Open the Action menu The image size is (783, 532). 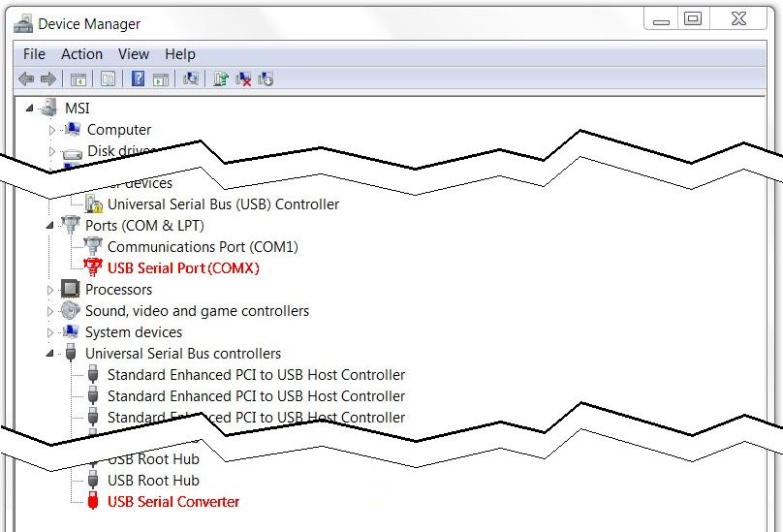coord(81,54)
